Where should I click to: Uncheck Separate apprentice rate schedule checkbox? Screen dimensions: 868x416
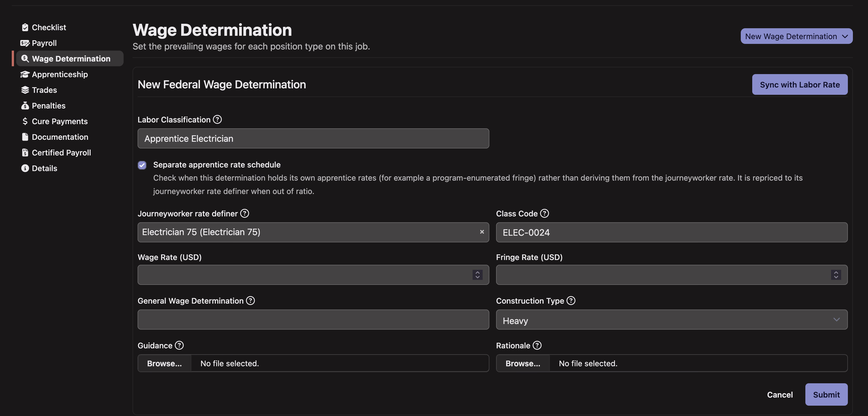coord(142,165)
